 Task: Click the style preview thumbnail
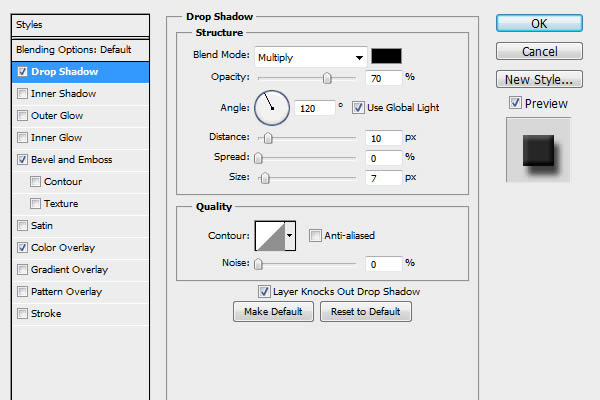tap(540, 151)
